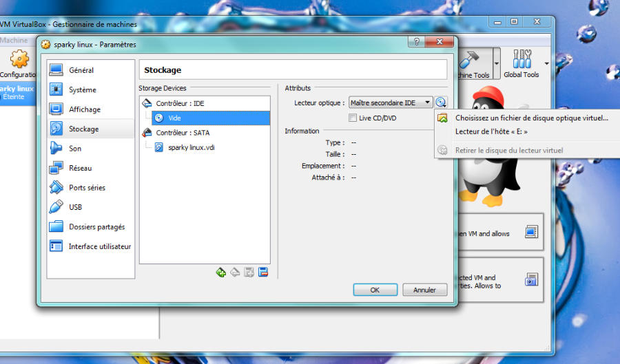Expand the Machine Tools dropdown arrow
The image size is (620, 364).
497,63
